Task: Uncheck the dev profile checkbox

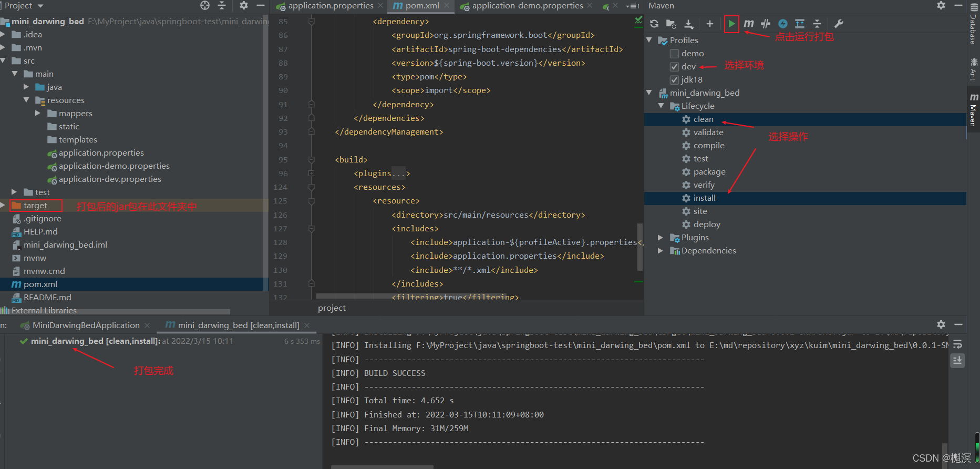Action: 674,67
